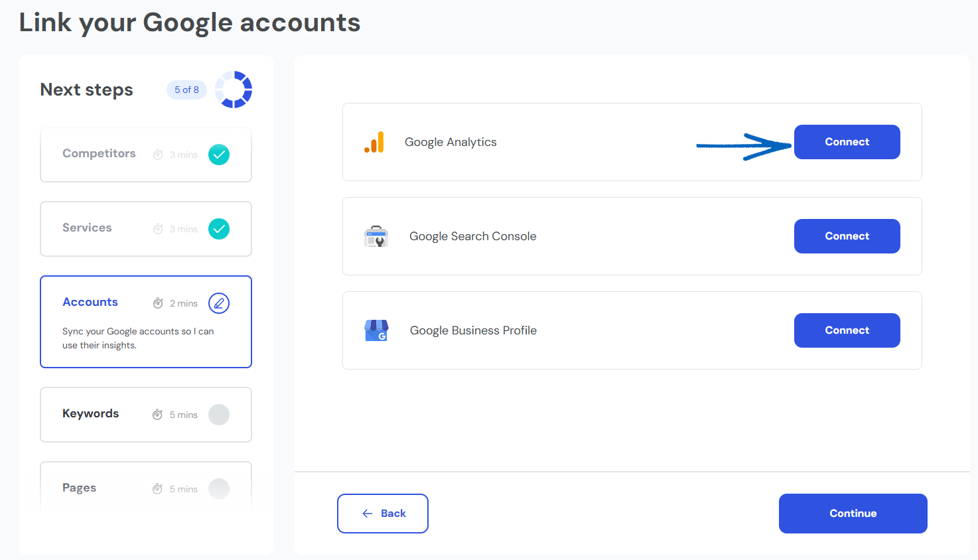Click the stopwatch icon in Keywords step
Image resolution: width=978 pixels, height=560 pixels.
click(x=158, y=415)
